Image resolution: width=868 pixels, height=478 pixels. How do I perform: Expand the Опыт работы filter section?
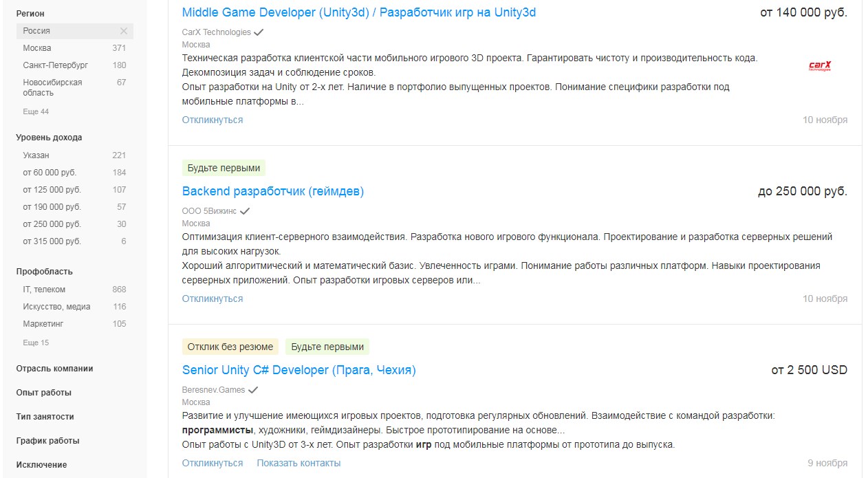tap(43, 393)
